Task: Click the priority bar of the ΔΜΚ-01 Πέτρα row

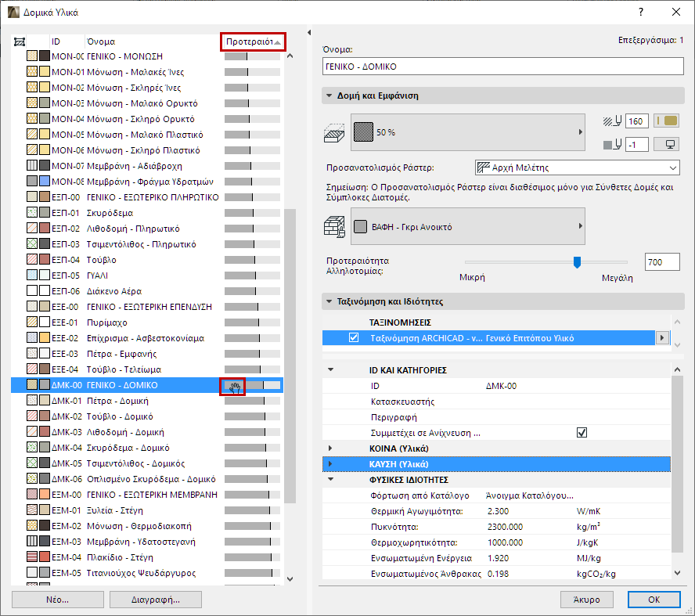Action: coord(252,401)
